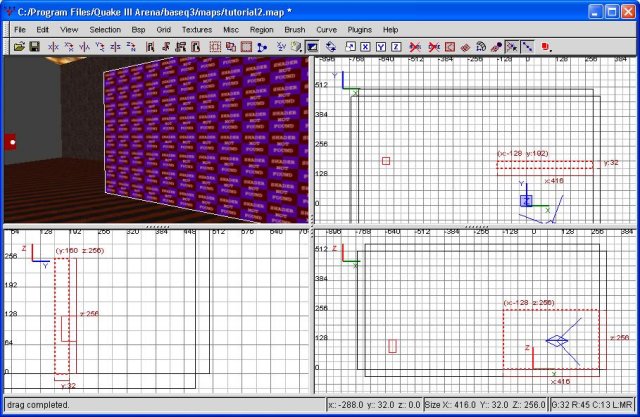The width and height of the screenshot is (640, 417).
Task: Toggle drill-down row and column selection
Action: coord(527,47)
